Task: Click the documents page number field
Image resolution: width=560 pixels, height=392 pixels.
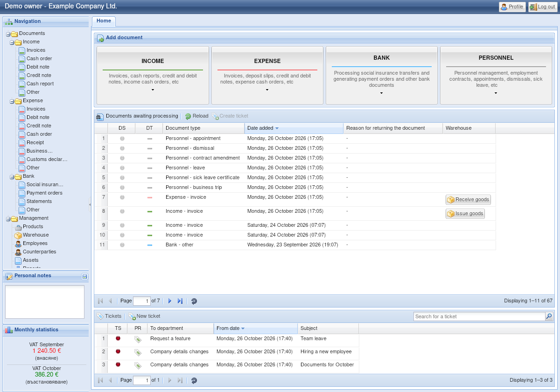Action: [x=142, y=301]
